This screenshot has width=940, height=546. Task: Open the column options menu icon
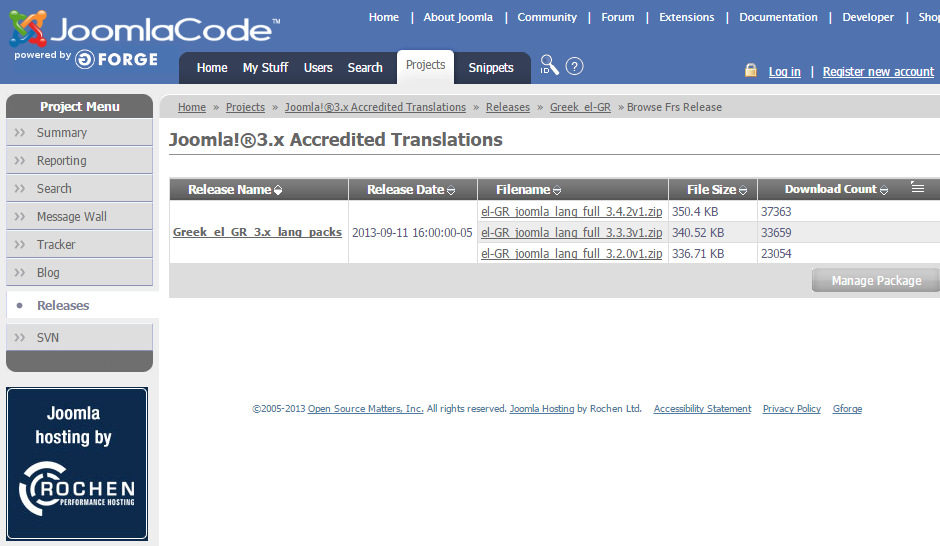click(917, 187)
